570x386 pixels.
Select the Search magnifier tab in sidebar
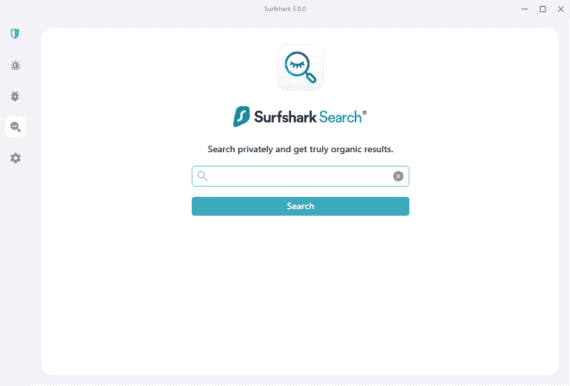[15, 127]
